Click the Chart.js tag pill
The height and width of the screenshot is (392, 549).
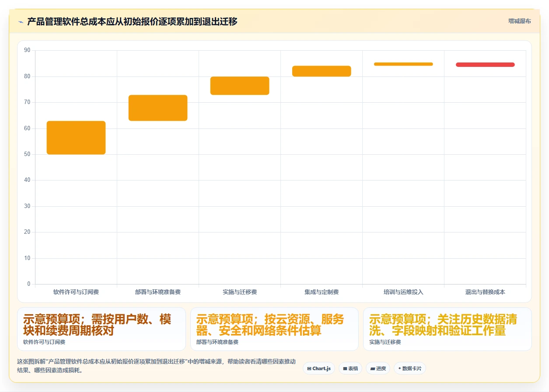point(319,368)
